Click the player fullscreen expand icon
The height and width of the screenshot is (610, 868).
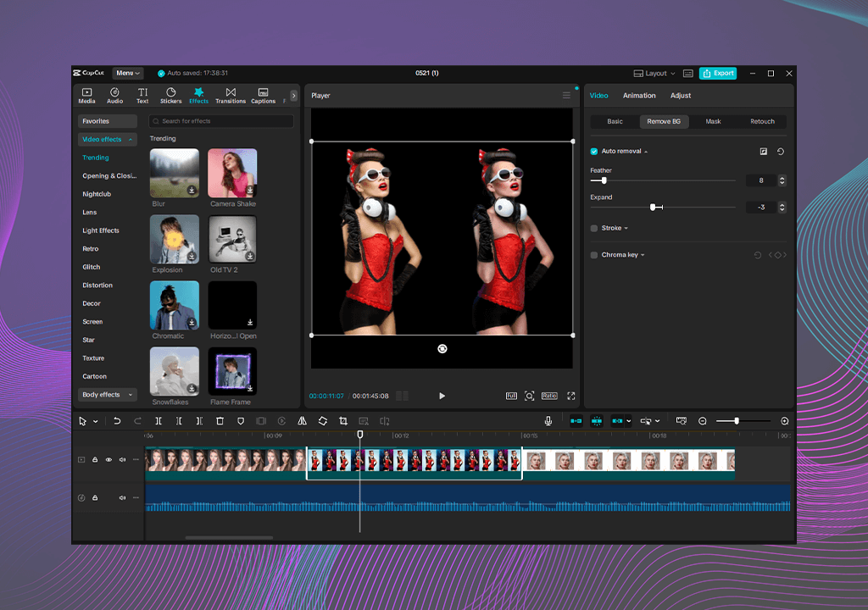tap(570, 396)
